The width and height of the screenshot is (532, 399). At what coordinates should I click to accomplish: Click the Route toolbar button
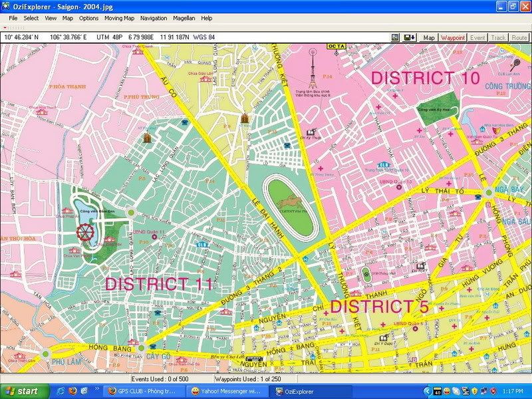point(519,38)
